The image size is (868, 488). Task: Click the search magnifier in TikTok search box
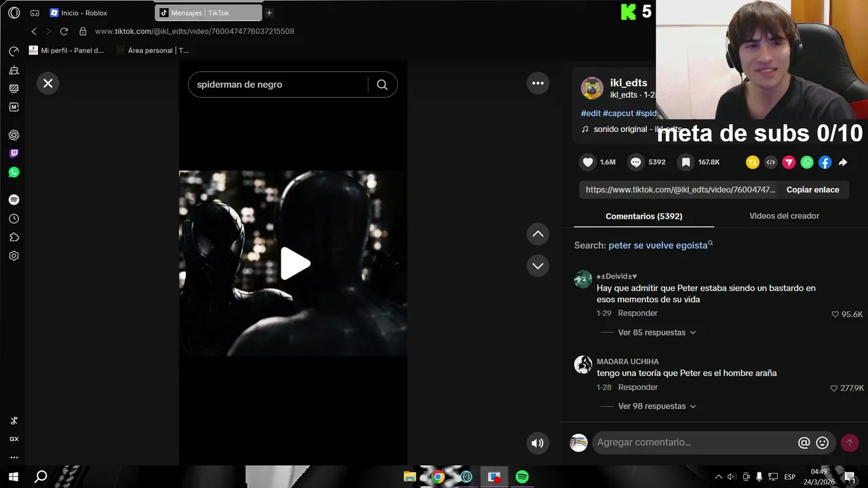tap(382, 85)
